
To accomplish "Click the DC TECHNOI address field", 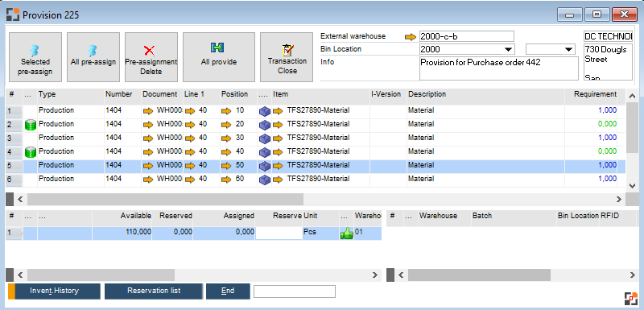I will tap(609, 36).
